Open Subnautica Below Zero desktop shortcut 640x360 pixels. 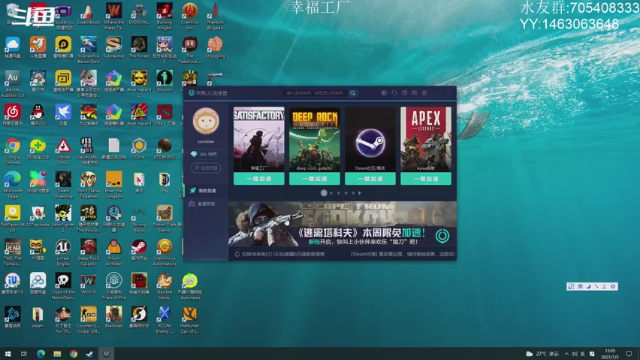pyautogui.click(x=89, y=50)
